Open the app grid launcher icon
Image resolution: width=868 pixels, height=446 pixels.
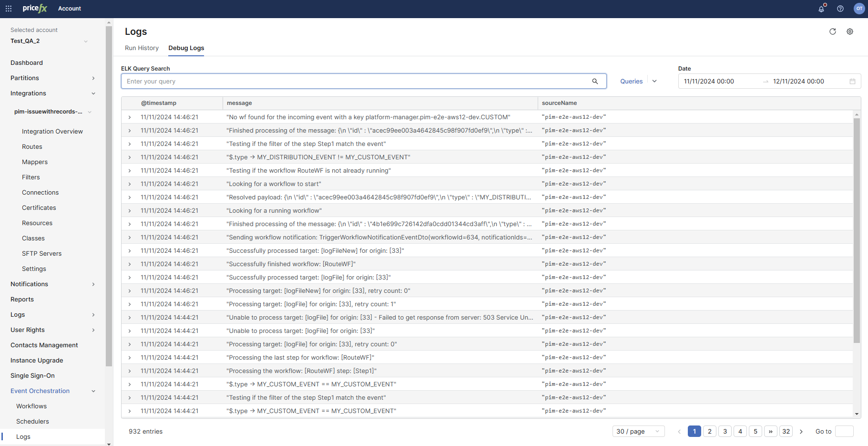pyautogui.click(x=9, y=9)
